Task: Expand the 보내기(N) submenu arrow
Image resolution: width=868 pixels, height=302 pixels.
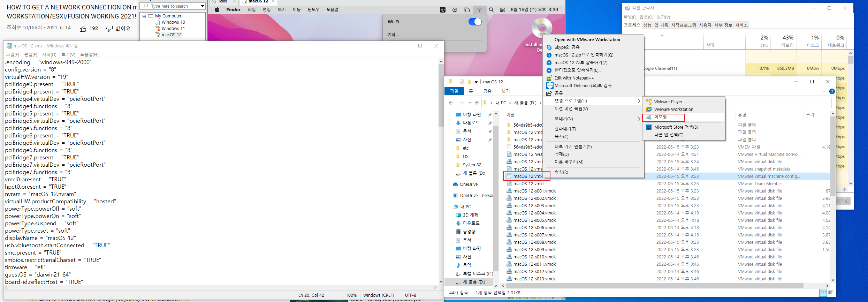Action: pyautogui.click(x=638, y=119)
